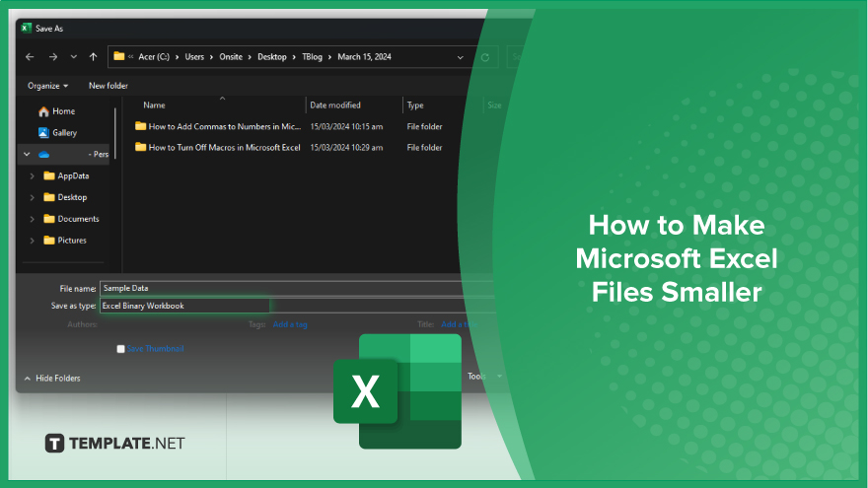This screenshot has height=488, width=868.
Task: Click Hide Folders button
Action: tap(52, 379)
